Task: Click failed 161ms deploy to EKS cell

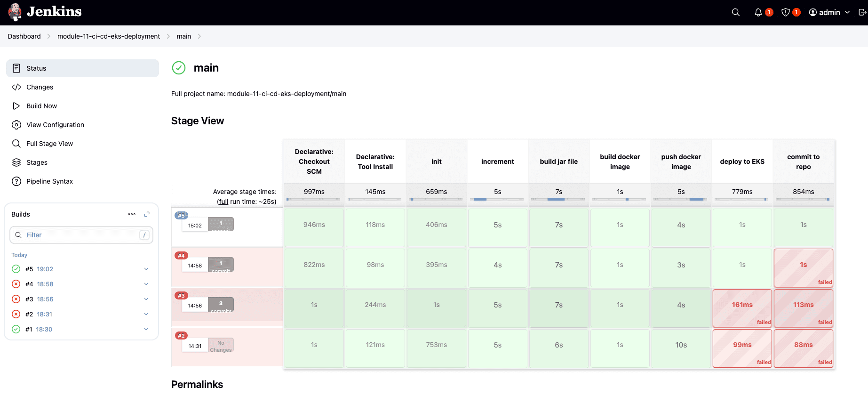Action: pos(742,308)
